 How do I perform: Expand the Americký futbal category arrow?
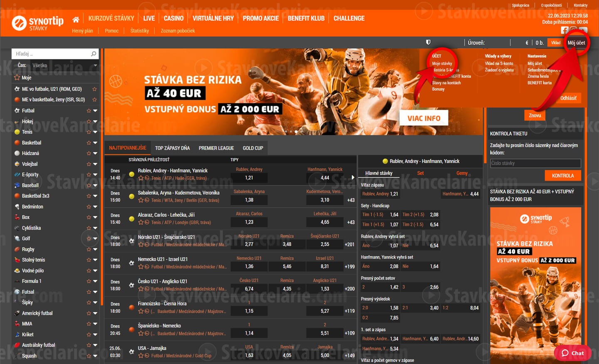(x=95, y=313)
